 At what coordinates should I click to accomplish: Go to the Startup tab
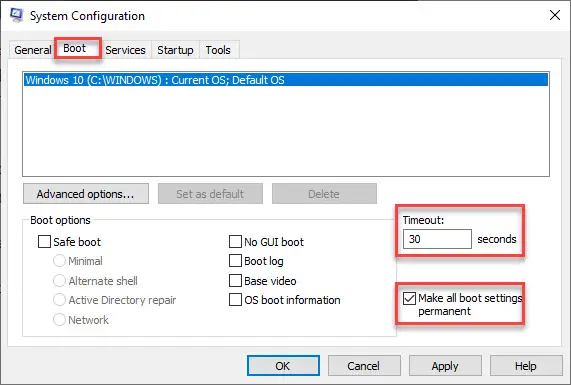(x=175, y=50)
